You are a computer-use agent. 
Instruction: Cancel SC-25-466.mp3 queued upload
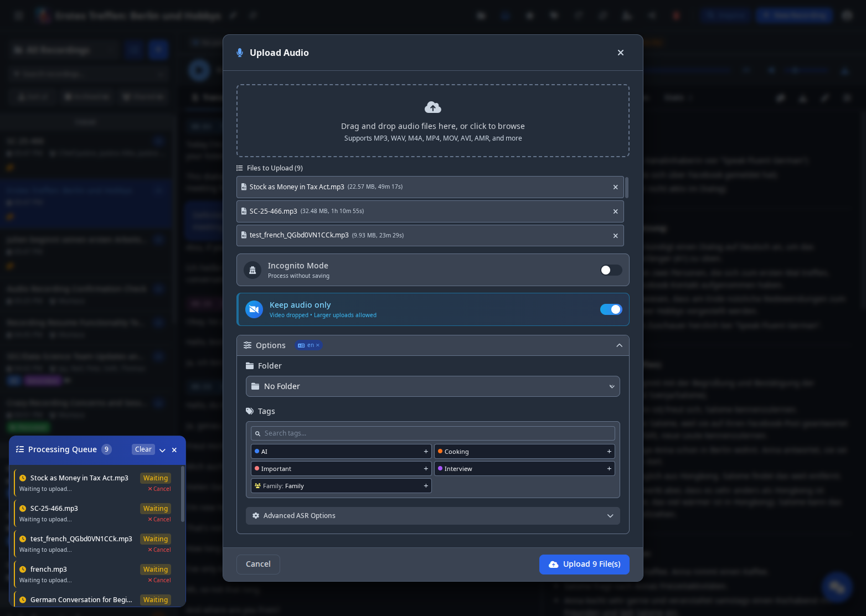159,520
